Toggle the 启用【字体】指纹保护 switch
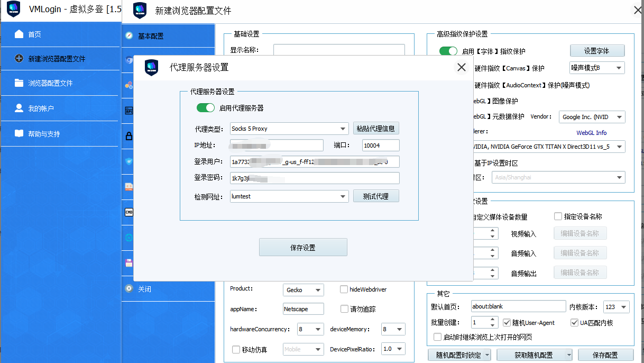The width and height of the screenshot is (644, 363). (448, 51)
